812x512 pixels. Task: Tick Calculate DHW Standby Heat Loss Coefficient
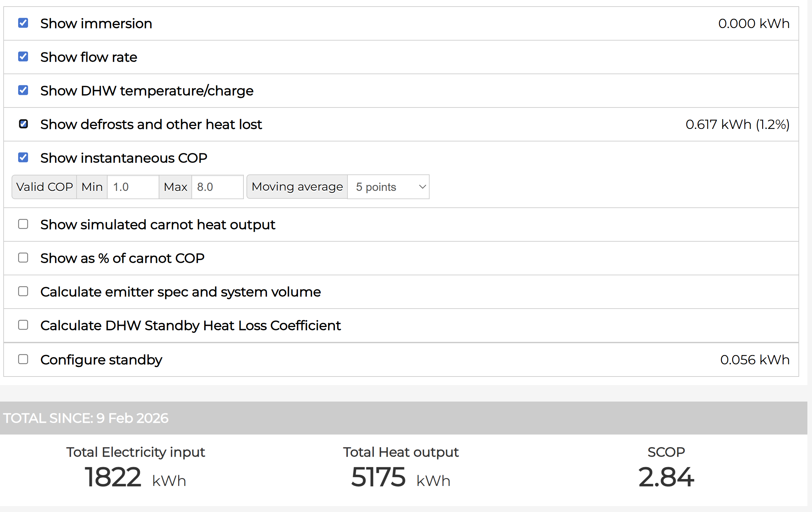click(23, 325)
